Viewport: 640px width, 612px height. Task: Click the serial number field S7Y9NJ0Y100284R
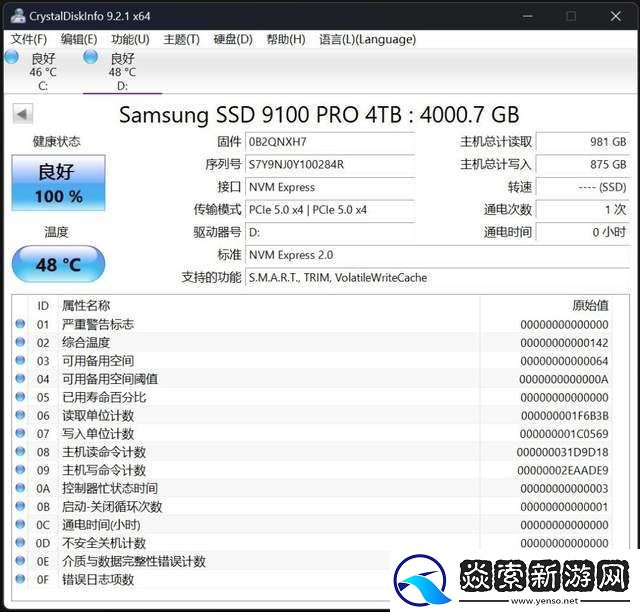(330, 165)
